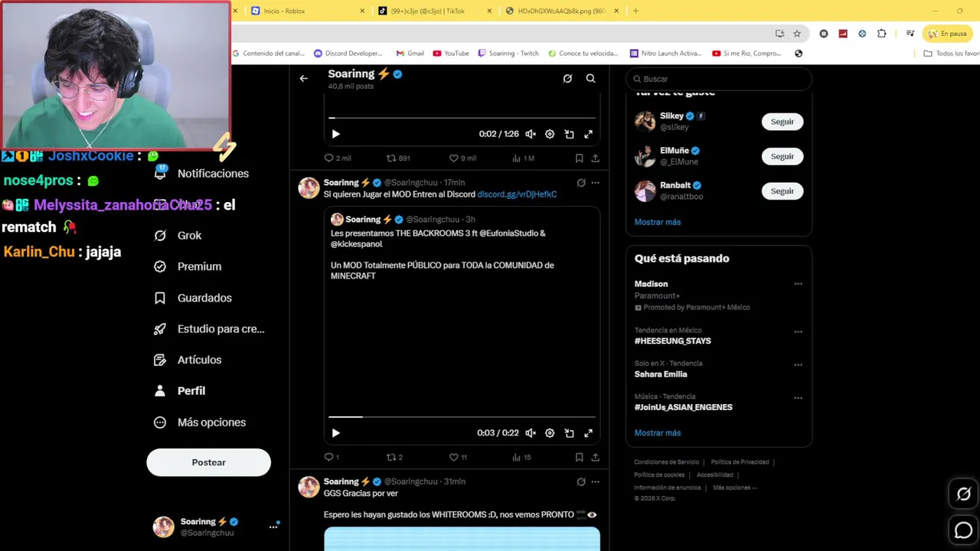View analytics showing 15 views

(521, 458)
